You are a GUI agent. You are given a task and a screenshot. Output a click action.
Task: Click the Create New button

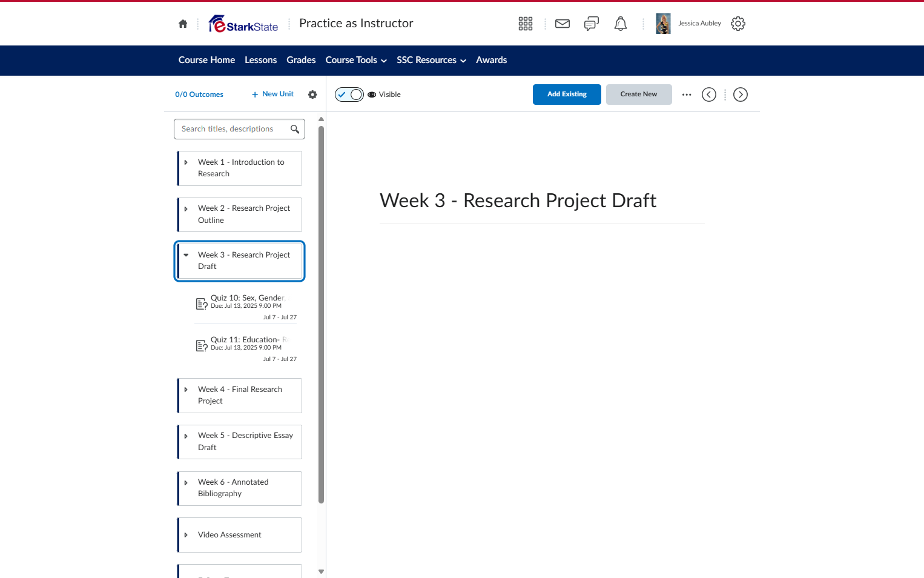639,95
